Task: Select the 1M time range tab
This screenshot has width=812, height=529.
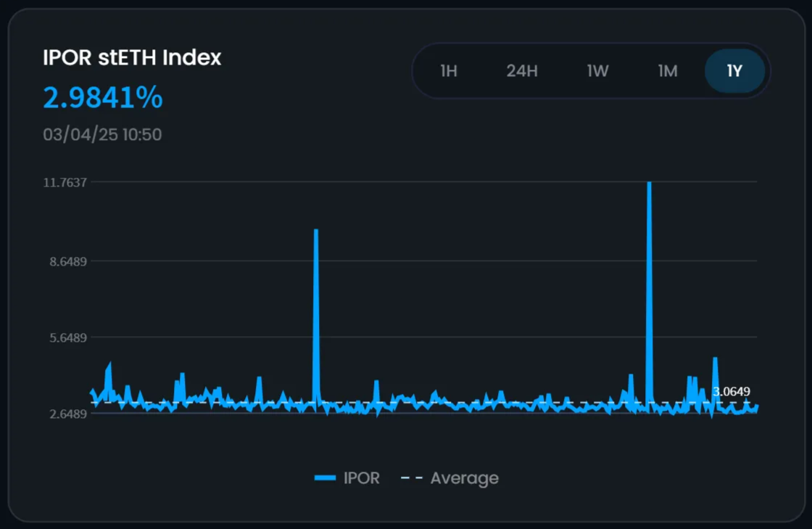Action: click(668, 71)
